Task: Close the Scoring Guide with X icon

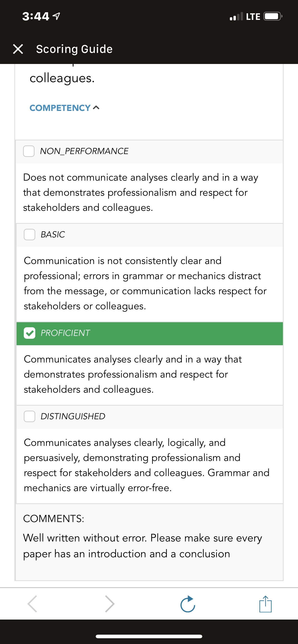Action: 18,49
